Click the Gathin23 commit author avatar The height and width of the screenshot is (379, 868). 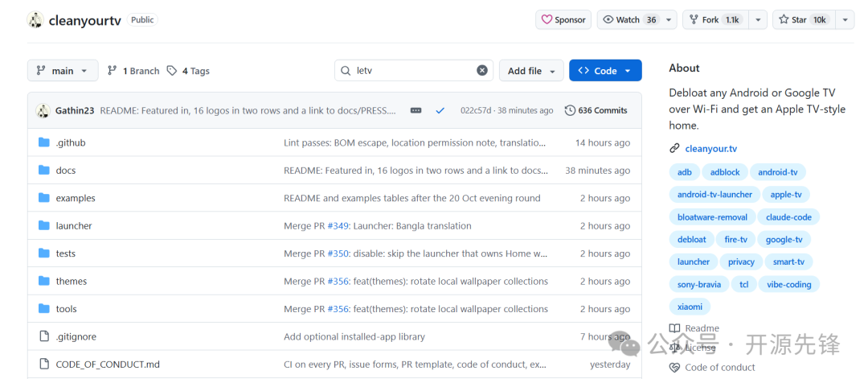[x=43, y=110]
